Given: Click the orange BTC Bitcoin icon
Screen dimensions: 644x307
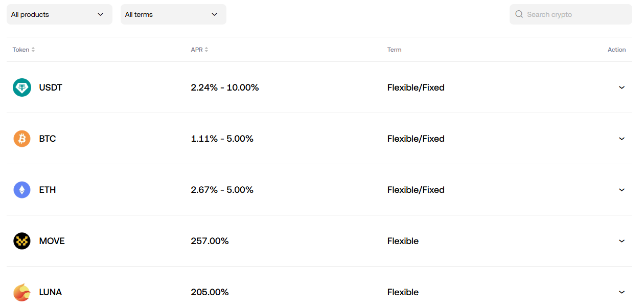Looking at the screenshot, I should (x=22, y=139).
